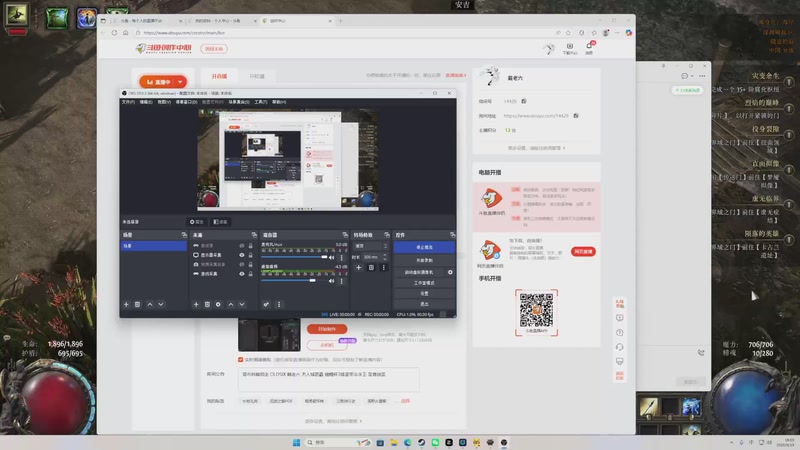
Task: Open OBS Help menu
Action: 279,102
